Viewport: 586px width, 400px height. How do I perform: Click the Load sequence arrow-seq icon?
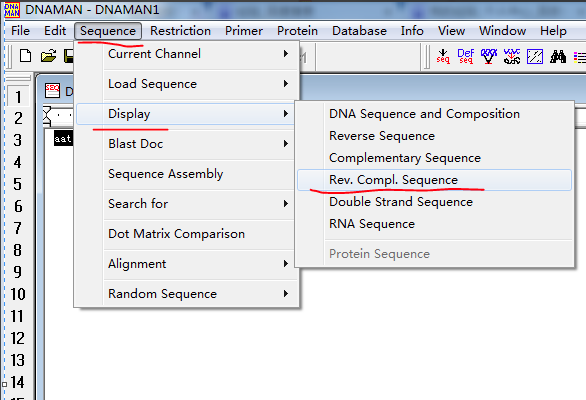(443, 56)
